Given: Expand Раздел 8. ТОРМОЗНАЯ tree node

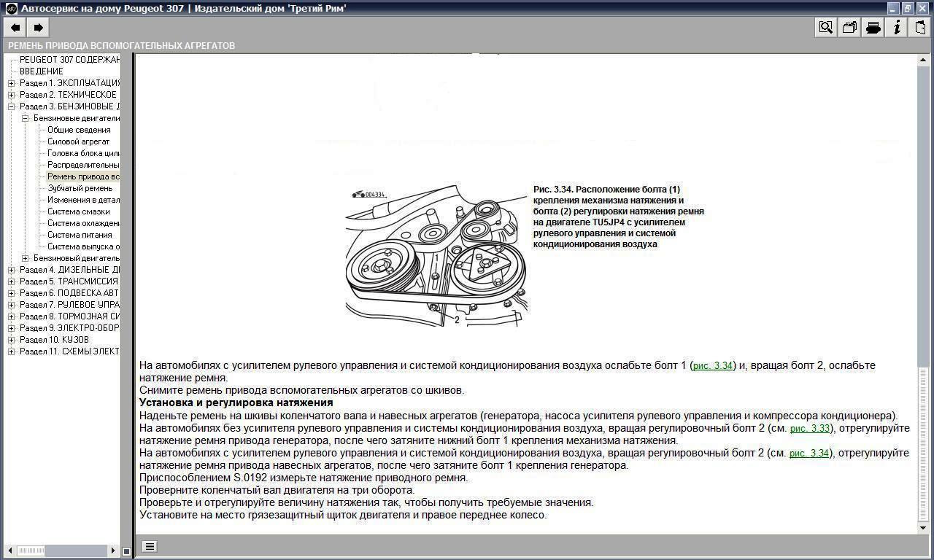Looking at the screenshot, I should pyautogui.click(x=11, y=316).
